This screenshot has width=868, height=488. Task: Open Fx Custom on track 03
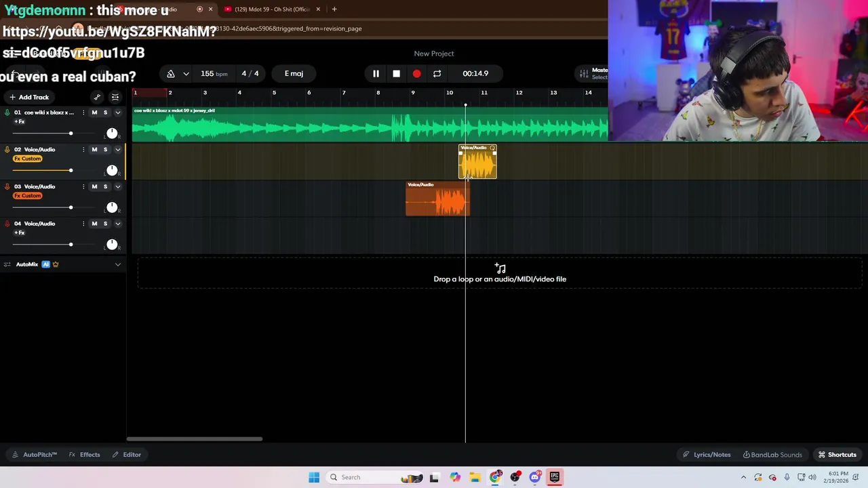pyautogui.click(x=28, y=196)
